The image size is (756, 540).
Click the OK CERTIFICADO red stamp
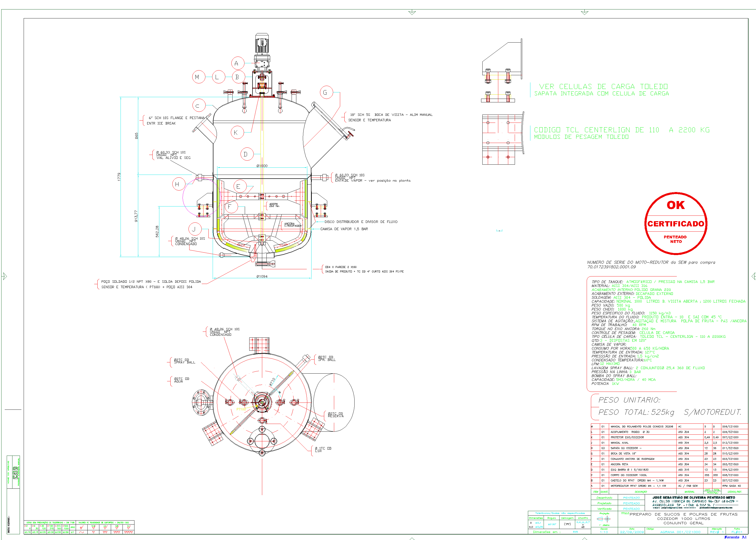676,223
